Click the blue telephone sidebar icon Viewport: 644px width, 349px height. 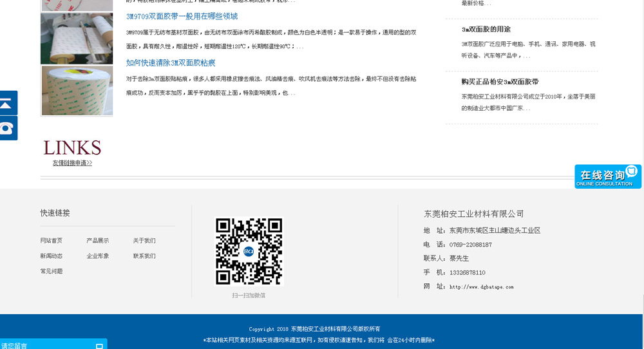click(x=8, y=128)
